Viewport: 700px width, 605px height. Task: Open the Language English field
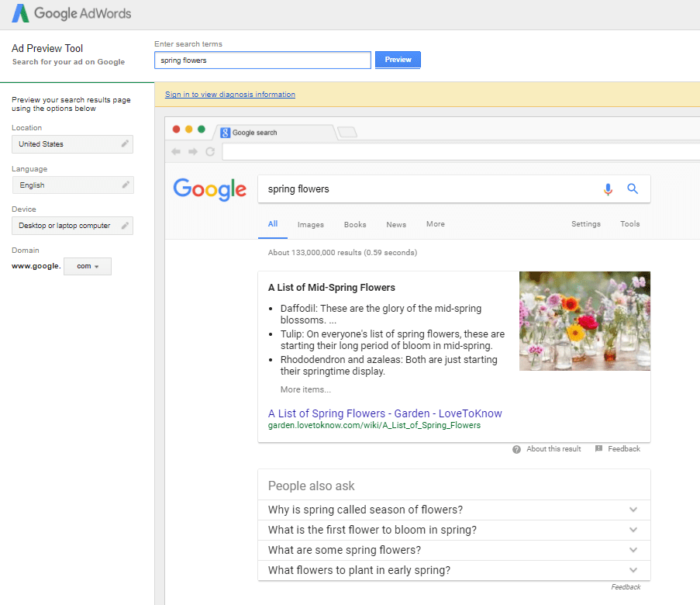73,185
